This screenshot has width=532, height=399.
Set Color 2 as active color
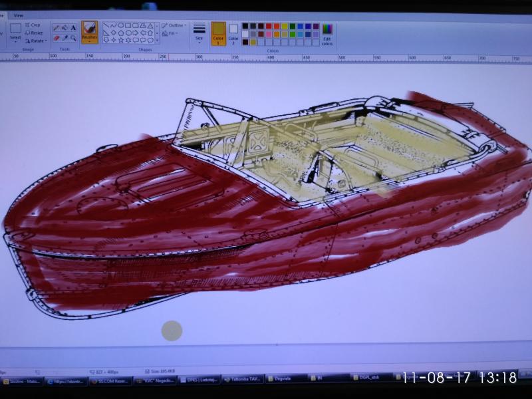click(x=233, y=33)
